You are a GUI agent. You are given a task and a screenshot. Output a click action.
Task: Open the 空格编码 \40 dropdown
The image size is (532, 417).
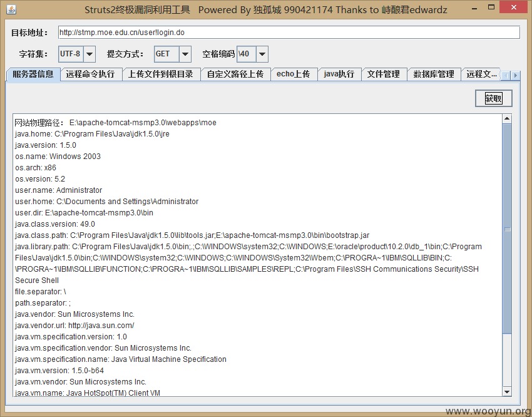click(x=262, y=54)
